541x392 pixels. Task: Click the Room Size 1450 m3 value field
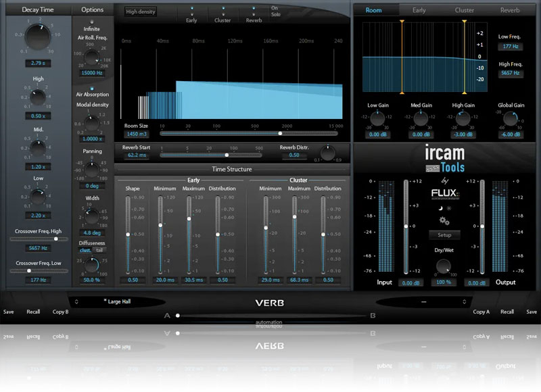[137, 134]
